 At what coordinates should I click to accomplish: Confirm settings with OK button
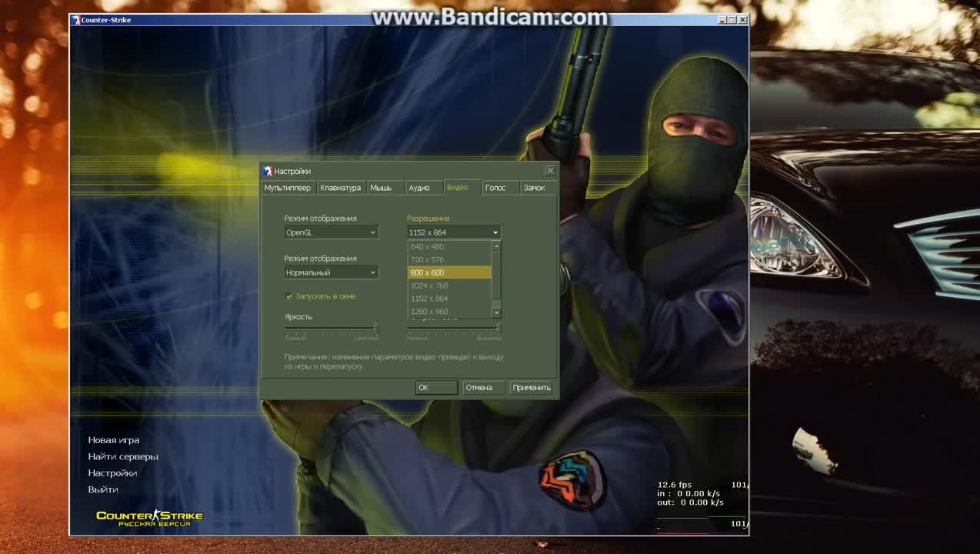[x=436, y=388]
